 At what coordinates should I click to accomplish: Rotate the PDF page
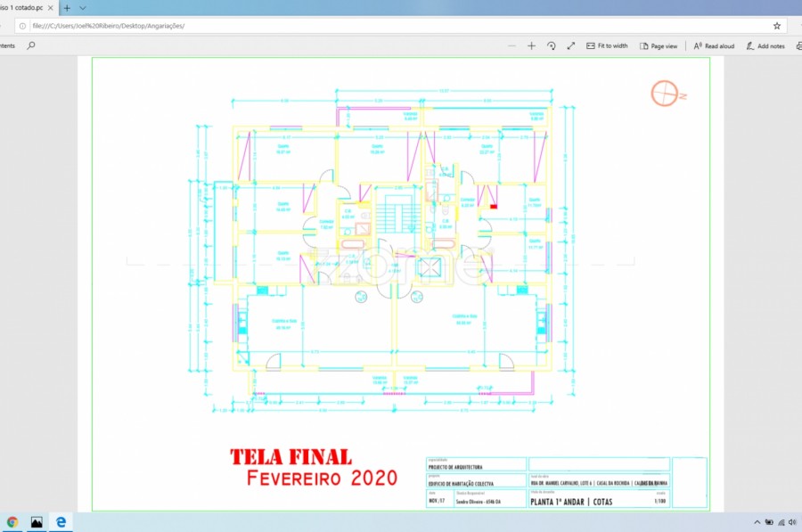tap(552, 45)
